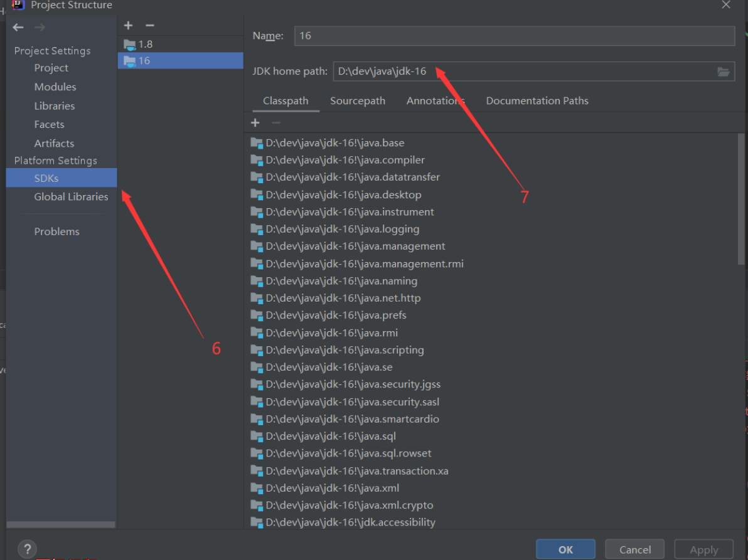Click the SDK 16 folder icon

129,61
